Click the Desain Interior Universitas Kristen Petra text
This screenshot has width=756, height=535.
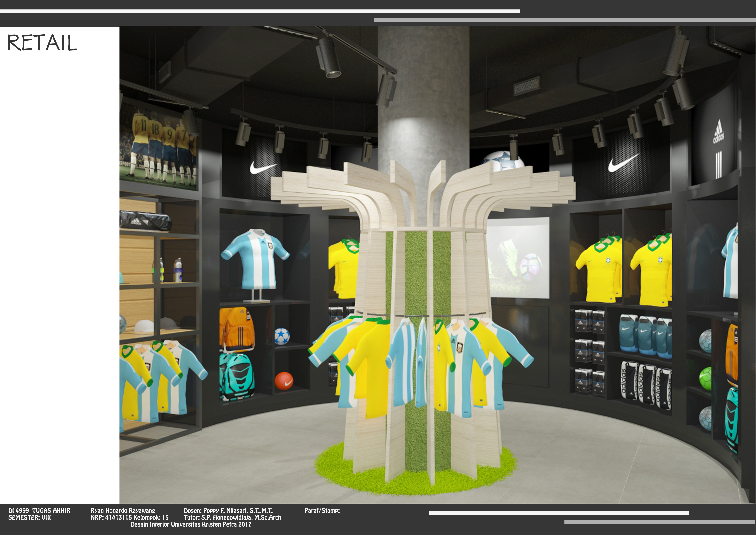click(x=191, y=524)
